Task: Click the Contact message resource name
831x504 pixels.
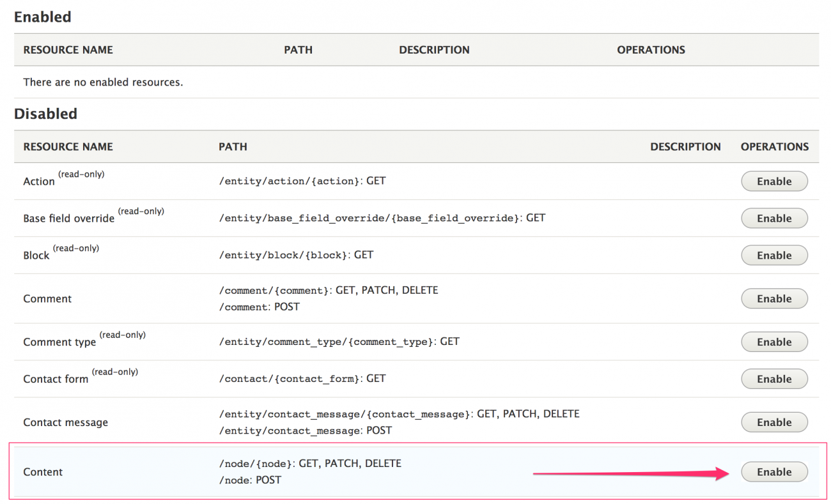Action: click(x=65, y=422)
